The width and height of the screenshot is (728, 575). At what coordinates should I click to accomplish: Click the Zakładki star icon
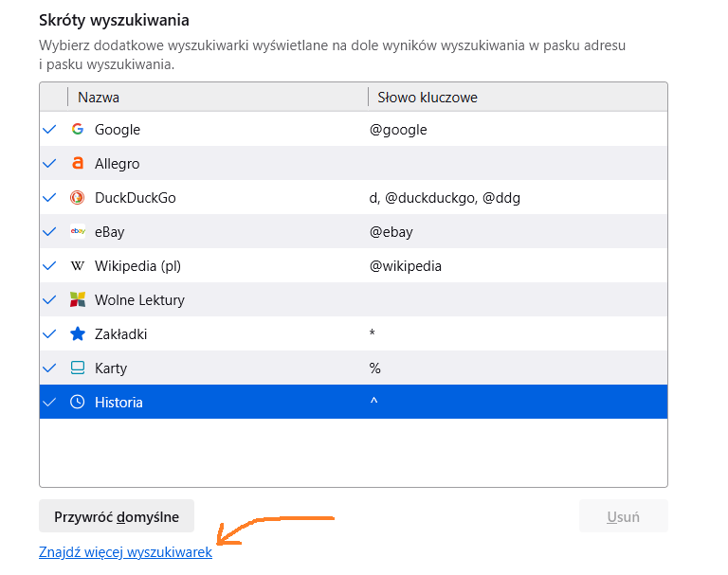[x=78, y=334]
